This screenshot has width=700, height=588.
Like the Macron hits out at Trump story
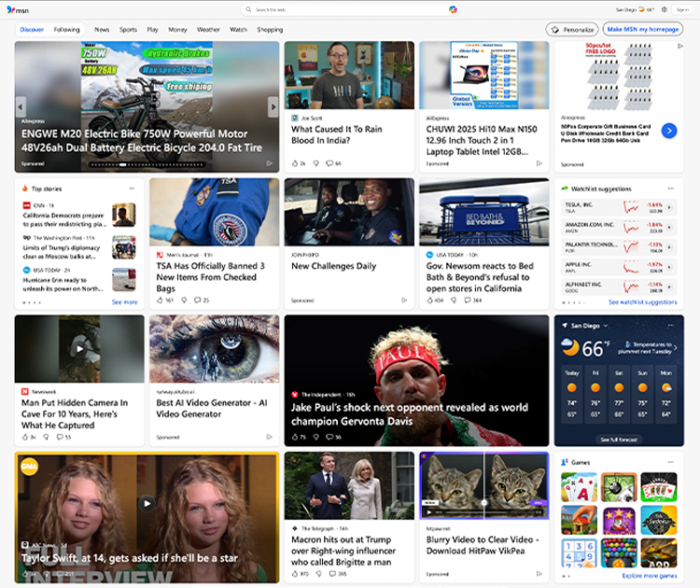coord(295,574)
